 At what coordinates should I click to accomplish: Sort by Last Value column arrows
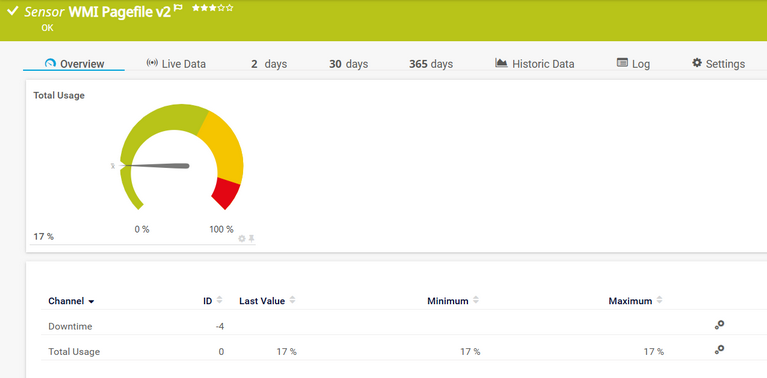coord(292,300)
